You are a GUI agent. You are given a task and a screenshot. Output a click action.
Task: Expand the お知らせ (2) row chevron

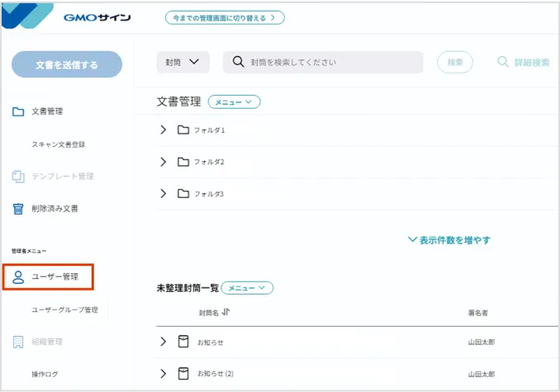tap(164, 374)
